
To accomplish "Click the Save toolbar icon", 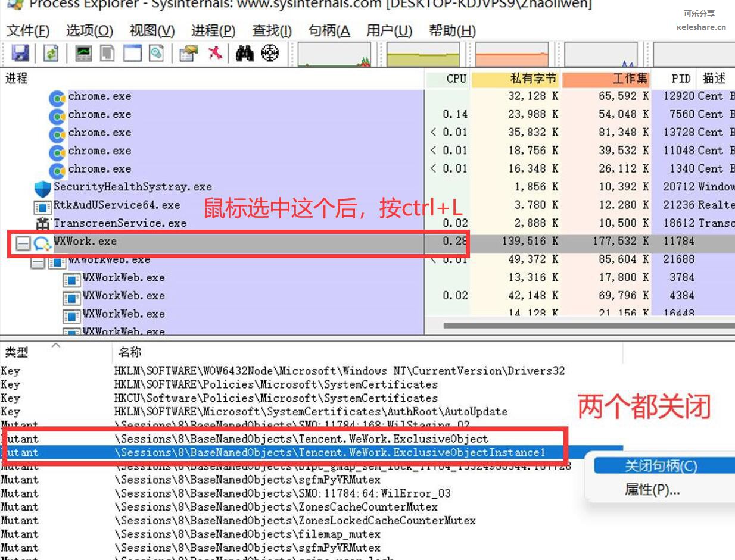I will pos(20,54).
